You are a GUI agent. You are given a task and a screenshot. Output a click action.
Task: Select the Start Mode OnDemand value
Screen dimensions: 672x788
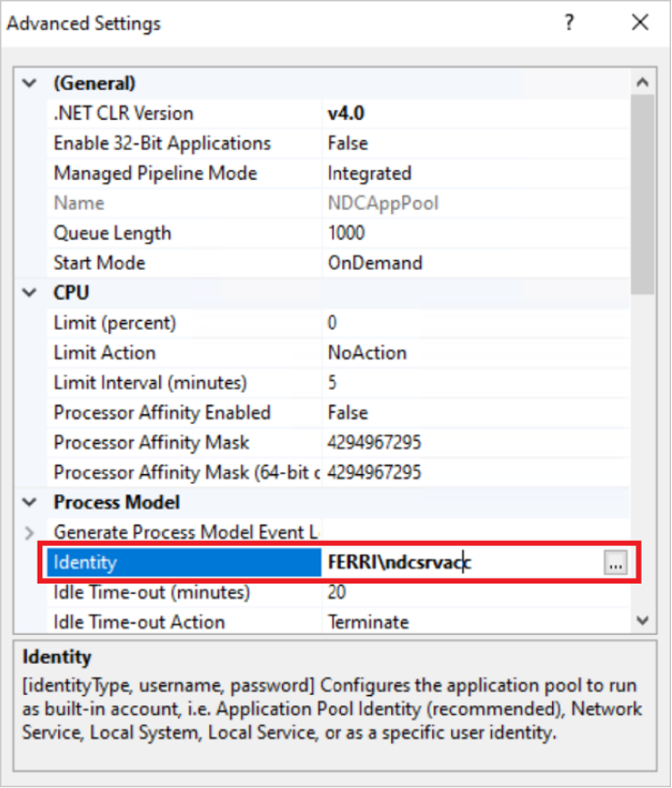pyautogui.click(x=375, y=263)
